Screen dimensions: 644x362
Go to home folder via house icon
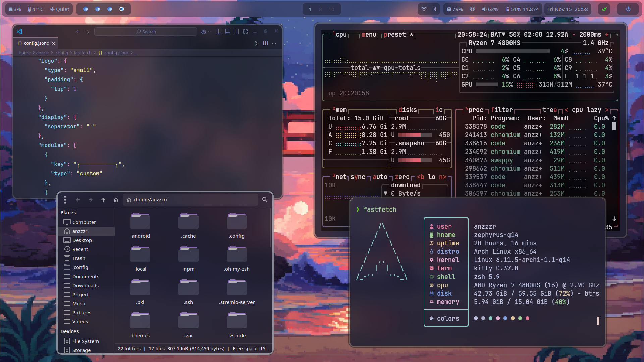pos(116,200)
